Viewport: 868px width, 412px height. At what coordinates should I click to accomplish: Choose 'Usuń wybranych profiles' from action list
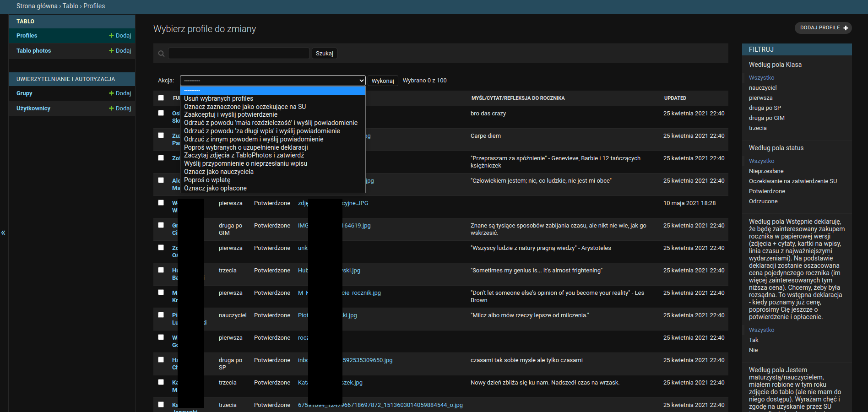[x=218, y=98]
